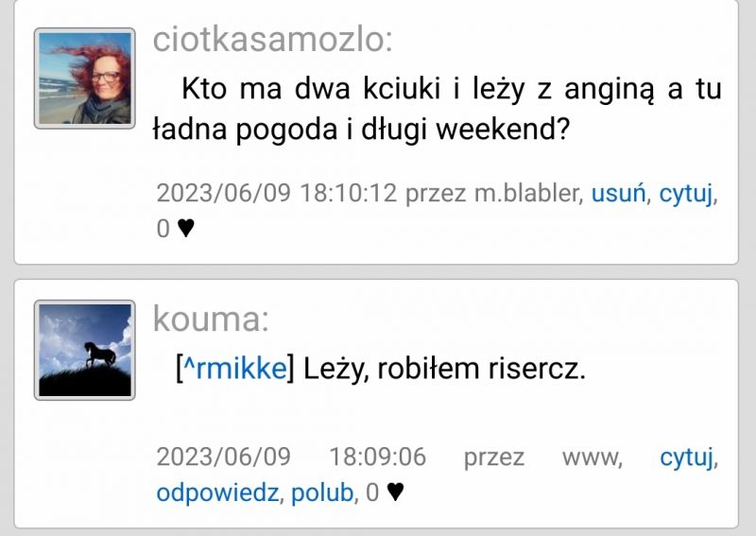Click the heart icon on kouma's post
Screen dimensions: 756x536
click(x=395, y=493)
